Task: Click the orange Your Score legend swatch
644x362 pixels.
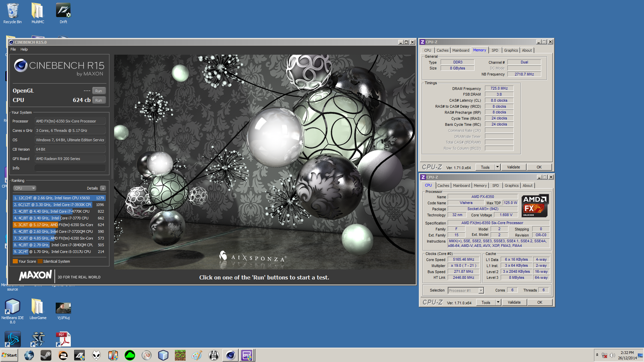Action: click(x=15, y=261)
